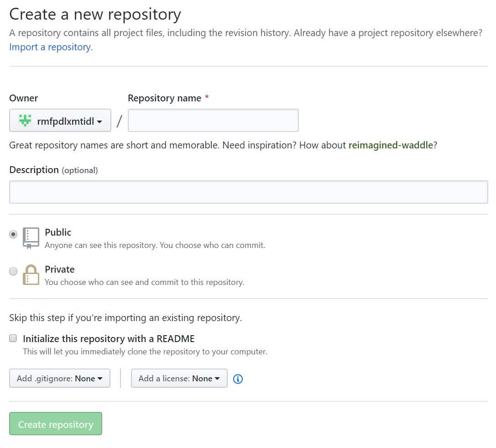Click the gold lock icon beside Private option
Screen dimensions: 496x448
click(30, 274)
